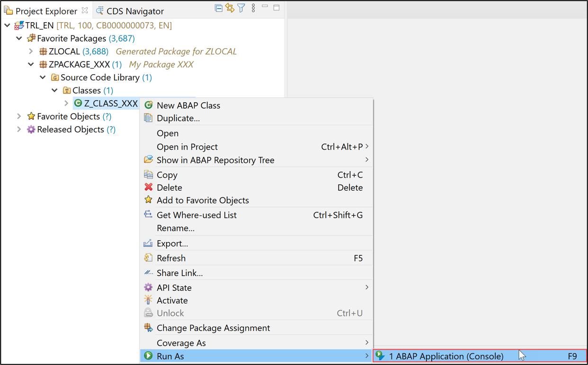Click the Export icon in context menu
This screenshot has width=588, height=365.
coord(149,243)
